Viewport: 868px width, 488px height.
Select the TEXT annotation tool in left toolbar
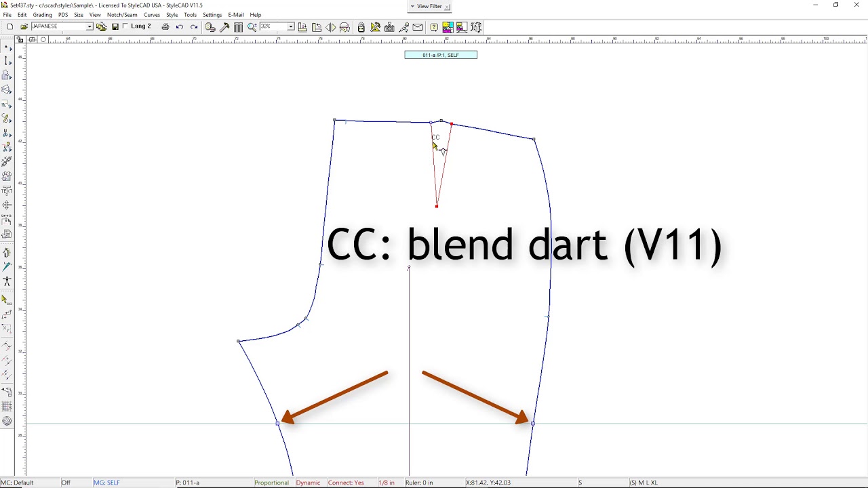7,191
